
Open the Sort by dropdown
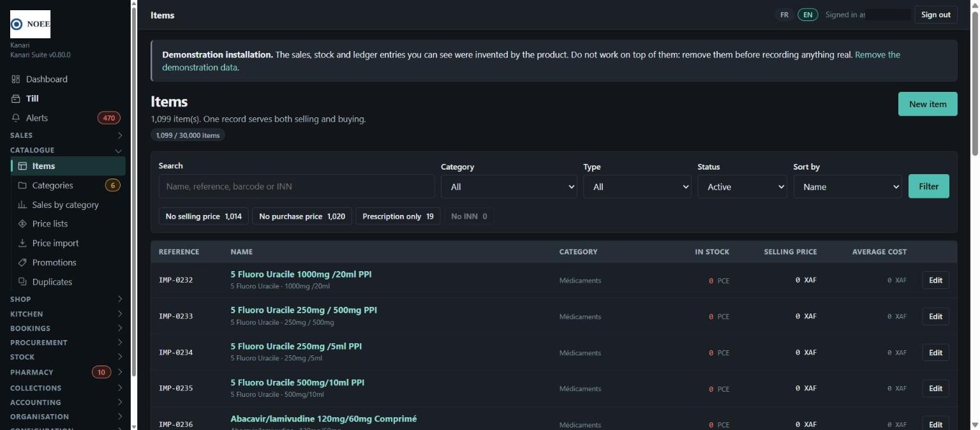848,187
